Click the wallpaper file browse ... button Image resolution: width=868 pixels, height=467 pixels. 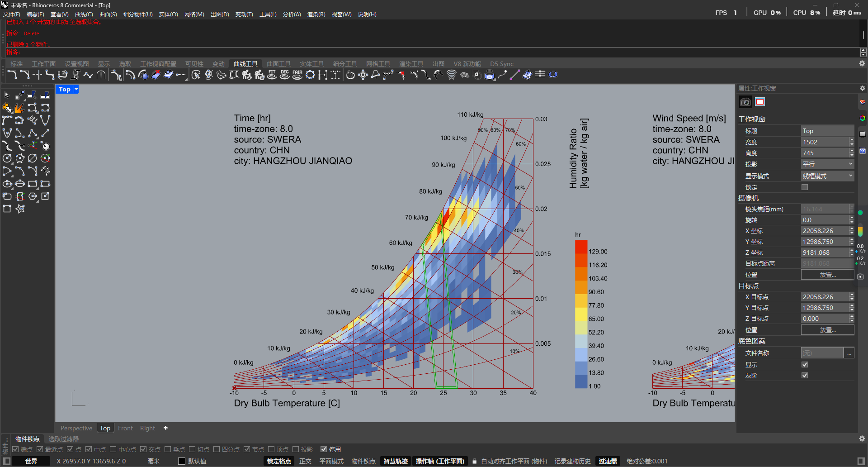coord(849,353)
